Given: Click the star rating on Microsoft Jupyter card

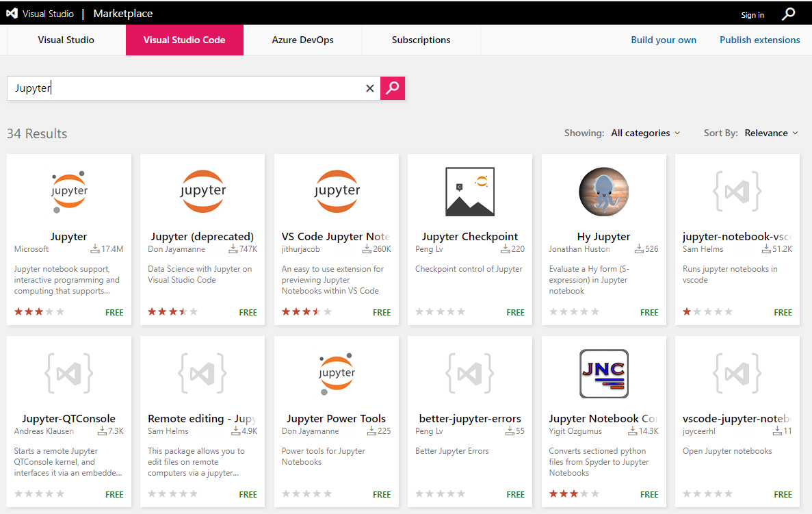Looking at the screenshot, I should tap(40, 312).
